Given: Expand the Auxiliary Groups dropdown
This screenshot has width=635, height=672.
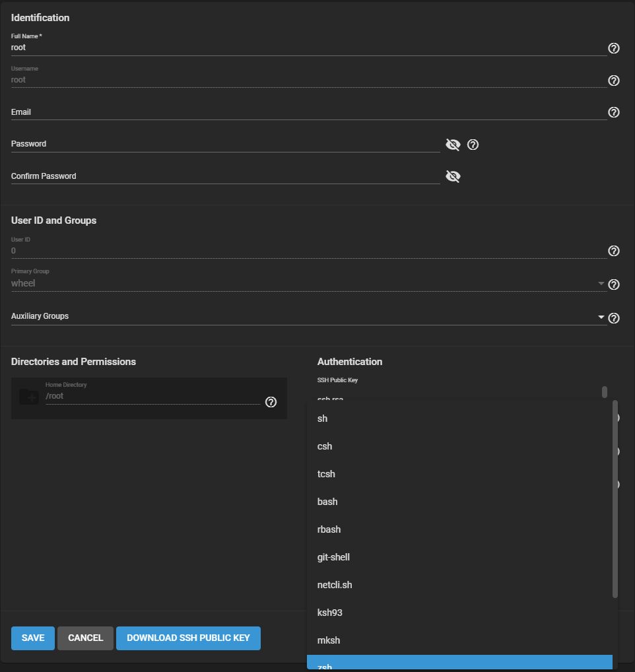Looking at the screenshot, I should 601,318.
